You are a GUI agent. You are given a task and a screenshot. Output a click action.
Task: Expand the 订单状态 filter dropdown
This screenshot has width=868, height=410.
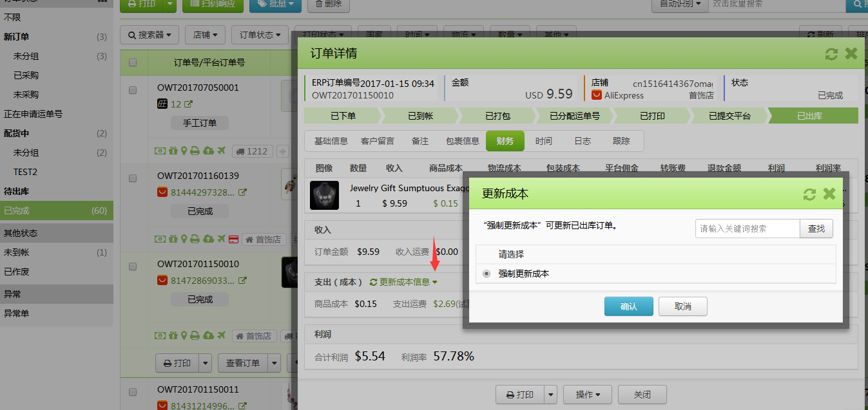coord(260,35)
